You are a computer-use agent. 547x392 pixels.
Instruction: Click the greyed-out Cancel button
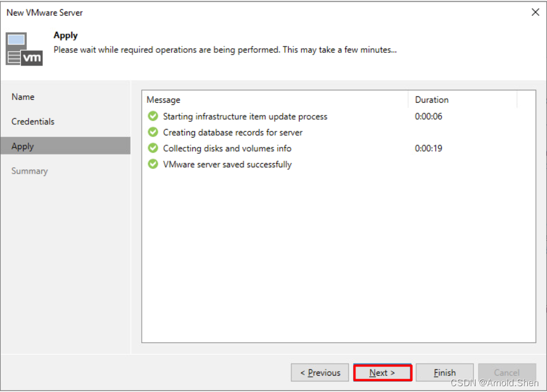pyautogui.click(x=507, y=372)
